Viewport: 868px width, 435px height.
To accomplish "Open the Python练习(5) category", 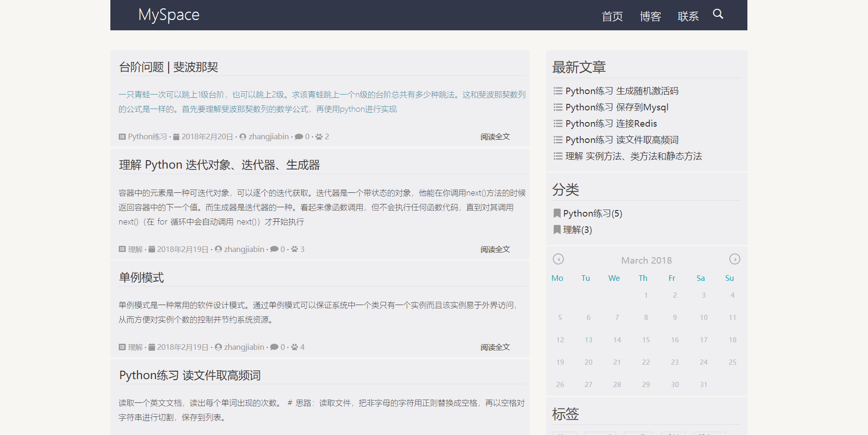I will 592,213.
